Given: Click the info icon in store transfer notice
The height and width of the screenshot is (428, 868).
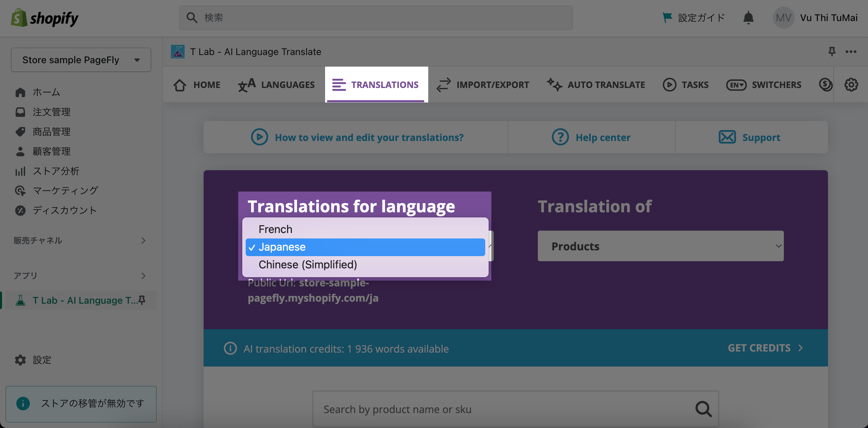Looking at the screenshot, I should point(23,403).
